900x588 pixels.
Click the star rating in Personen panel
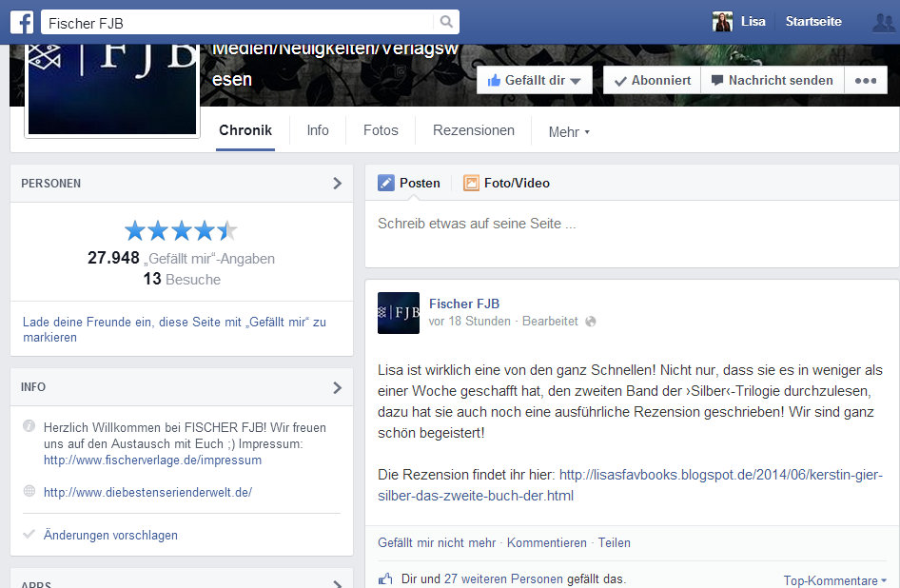point(181,231)
